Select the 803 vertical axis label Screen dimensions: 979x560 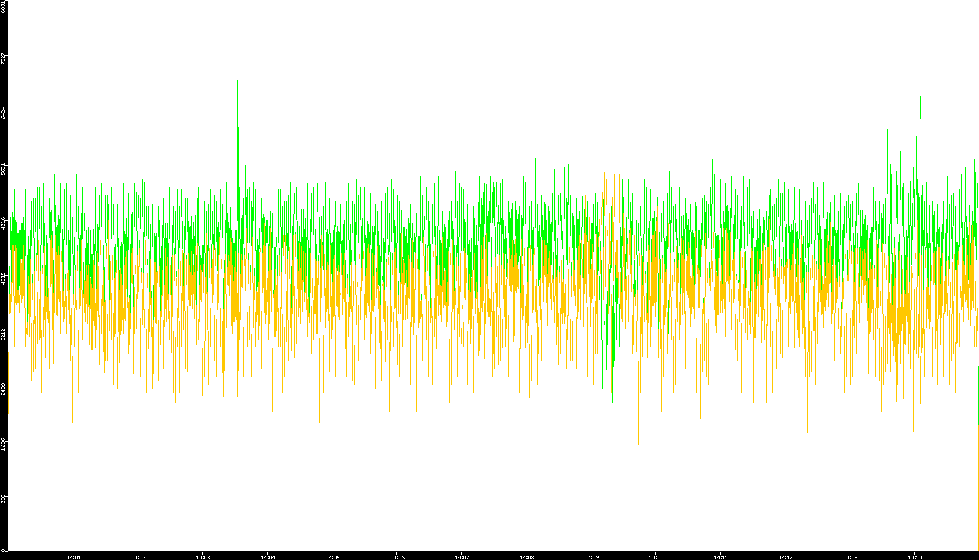pyautogui.click(x=3, y=499)
